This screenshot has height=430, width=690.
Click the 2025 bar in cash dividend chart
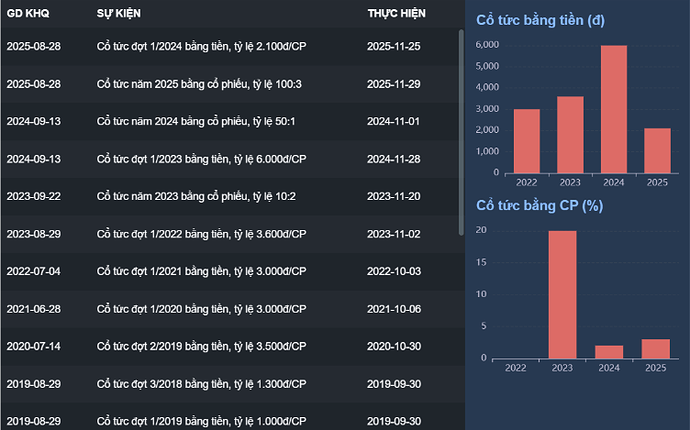tap(657, 150)
